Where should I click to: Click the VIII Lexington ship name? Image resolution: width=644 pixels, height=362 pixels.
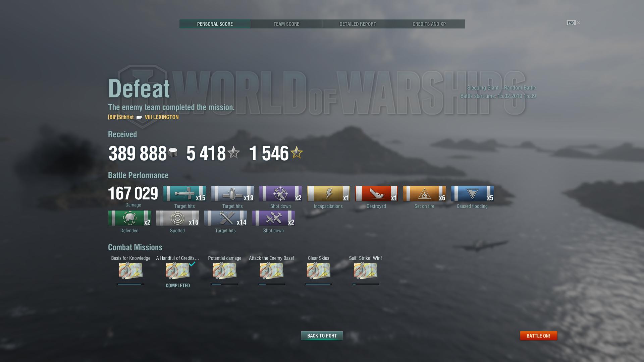pos(162,117)
